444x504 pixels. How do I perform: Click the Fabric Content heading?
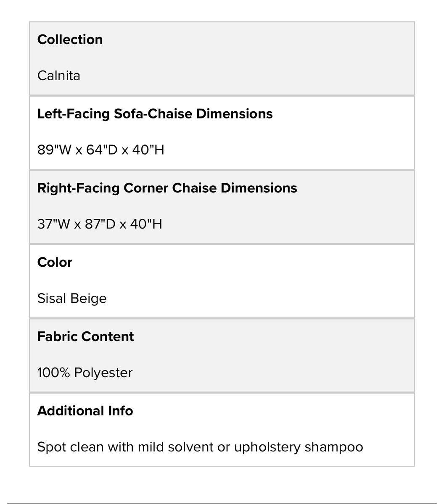point(85,336)
